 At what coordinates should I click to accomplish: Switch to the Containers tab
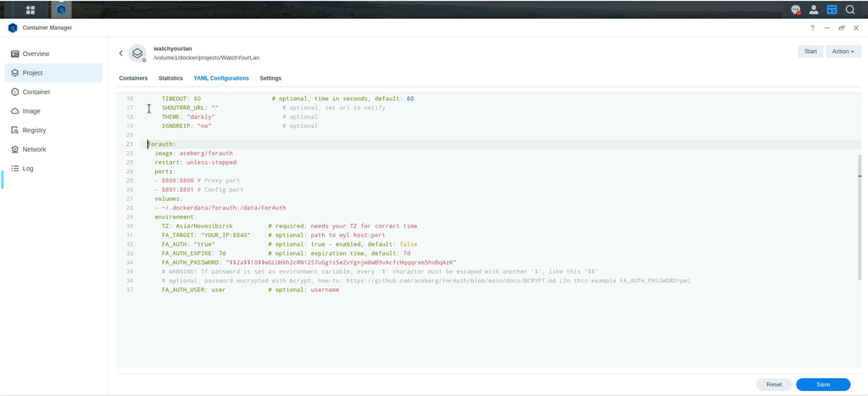[133, 78]
